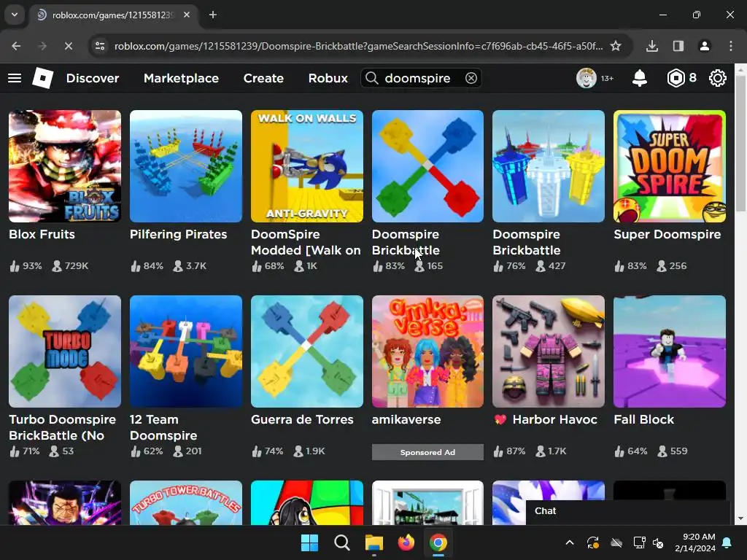Viewport: 747px width, 560px height.
Task: Click the search magnifier icon in Roblox
Action: click(x=371, y=78)
